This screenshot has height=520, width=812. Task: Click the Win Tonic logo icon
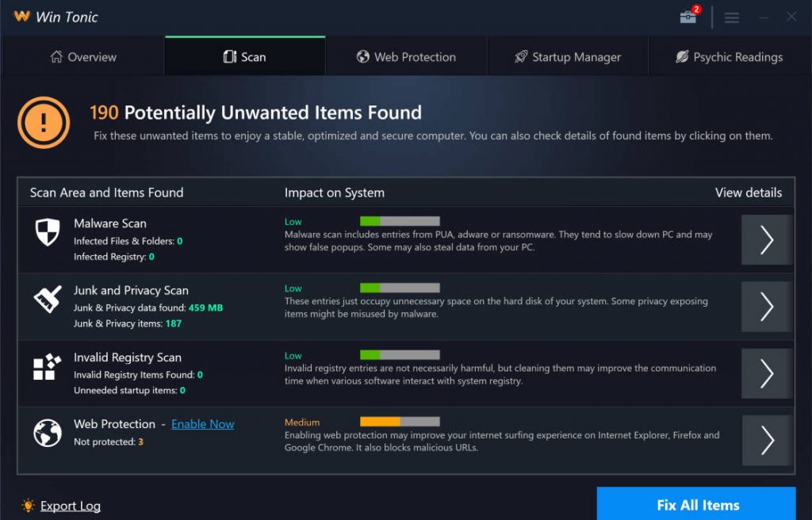point(23,16)
